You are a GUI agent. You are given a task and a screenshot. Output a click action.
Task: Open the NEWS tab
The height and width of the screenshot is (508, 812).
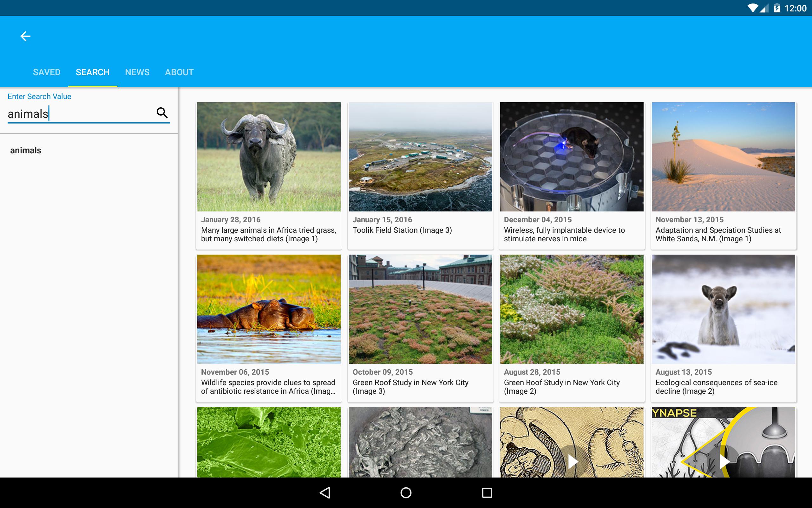point(137,72)
